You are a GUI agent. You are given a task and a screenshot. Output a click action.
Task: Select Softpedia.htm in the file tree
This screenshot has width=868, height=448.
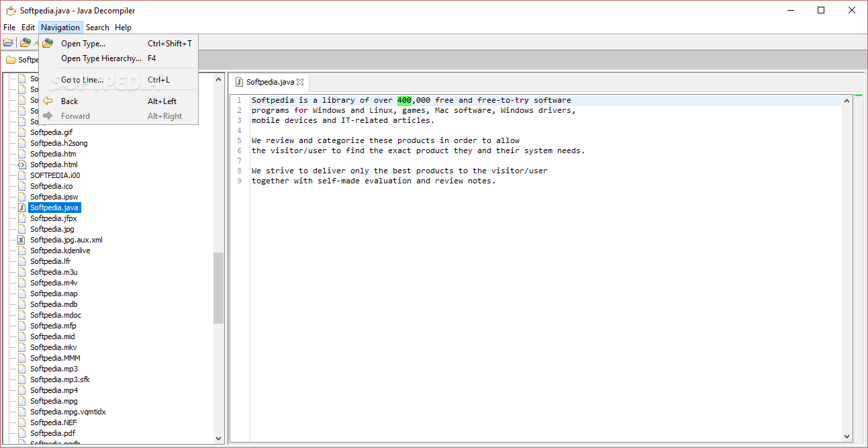click(53, 154)
